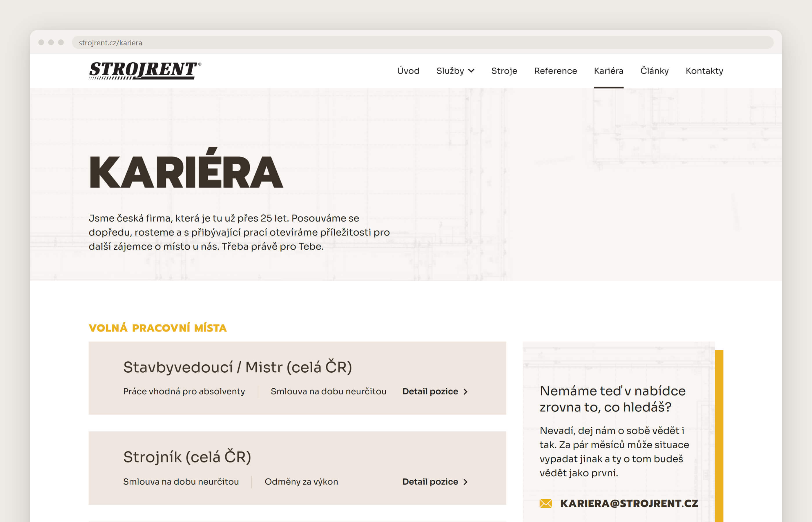Open the Reference page

point(555,71)
